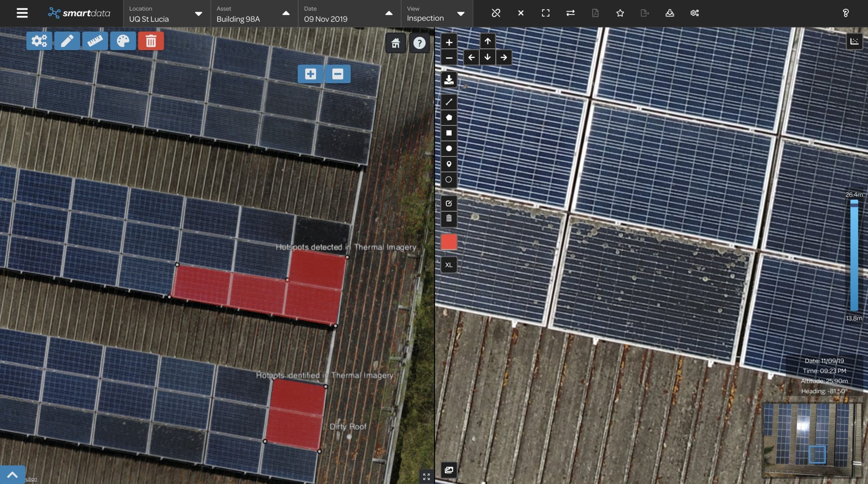Toggle fullscreen view from the top toolbar

point(545,13)
